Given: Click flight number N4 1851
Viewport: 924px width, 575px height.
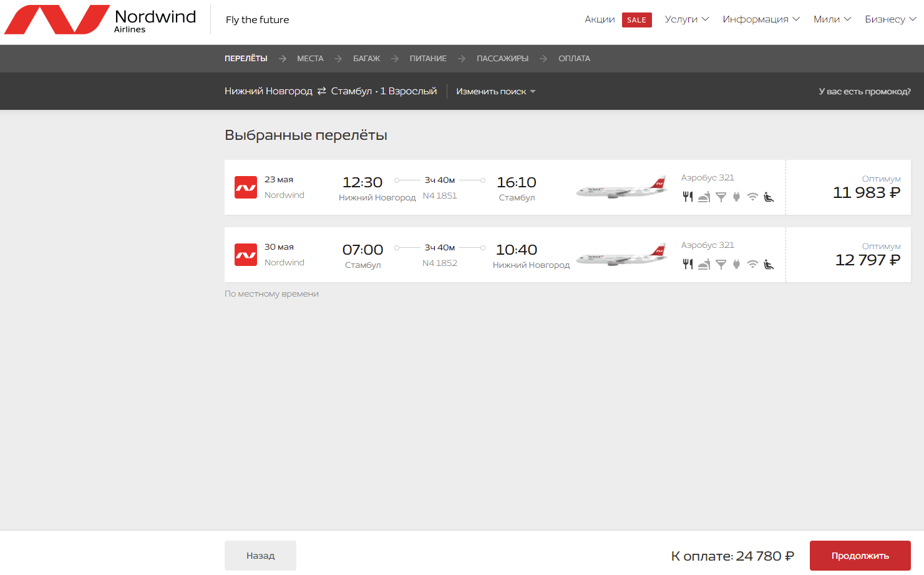Looking at the screenshot, I should (x=440, y=196).
